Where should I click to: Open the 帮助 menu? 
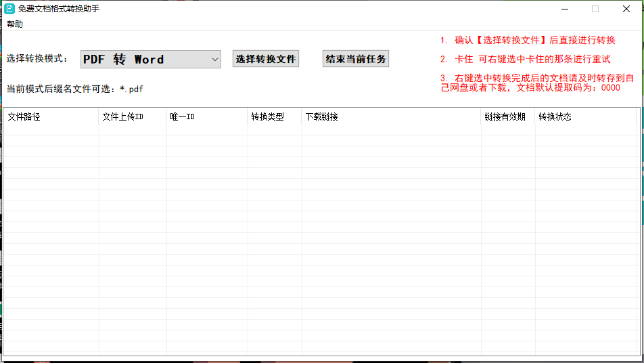coord(15,24)
